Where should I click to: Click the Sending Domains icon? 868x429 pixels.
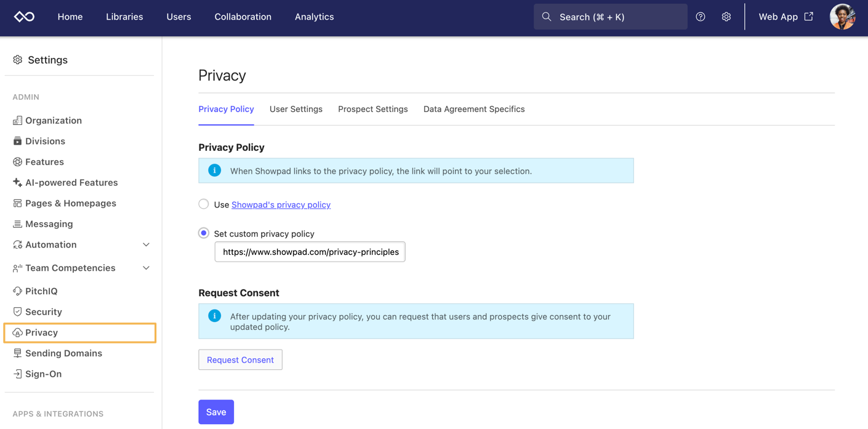point(17,353)
